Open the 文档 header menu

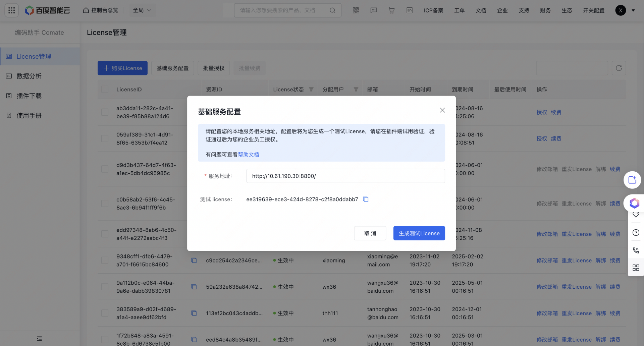pyautogui.click(x=481, y=10)
